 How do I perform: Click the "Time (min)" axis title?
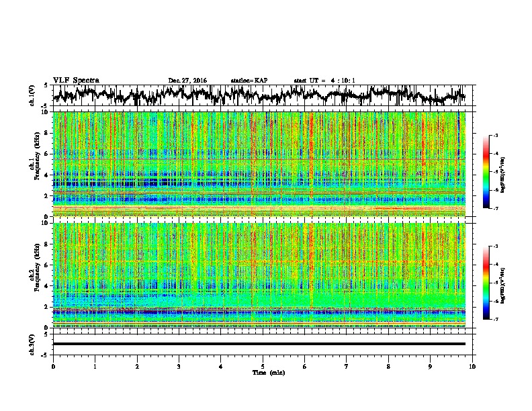pos(269,373)
